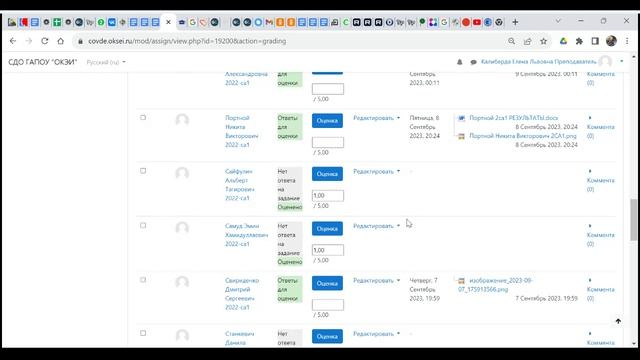The width and height of the screenshot is (640, 360).
Task: Expand Редактировать menu for Сайфулин Альберт
Action: tap(376, 171)
